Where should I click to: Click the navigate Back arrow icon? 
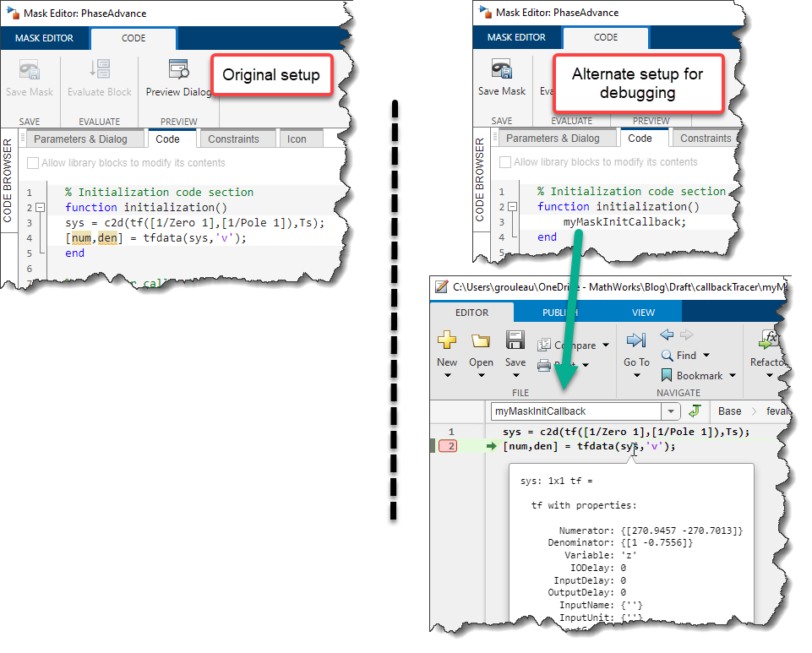pos(666,335)
